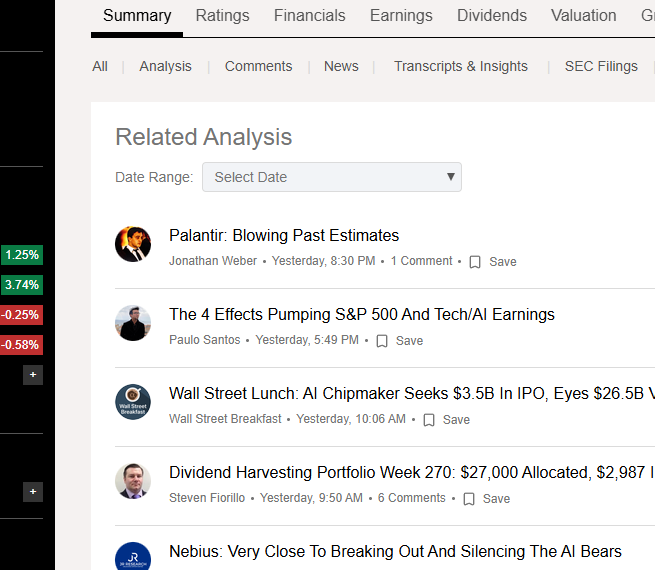
Task: Click the -0.58% change badge
Action: click(21, 345)
